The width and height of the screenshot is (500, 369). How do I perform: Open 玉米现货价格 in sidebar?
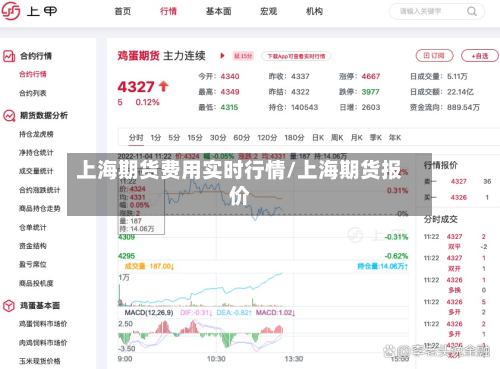click(40, 361)
